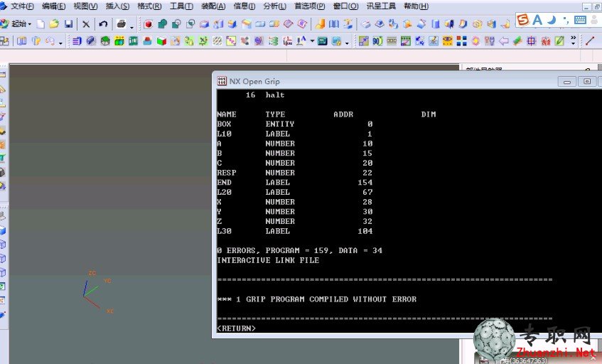This screenshot has height=364, width=602.
Task: Click the hatched pattern icon
Action: (x=217, y=41)
